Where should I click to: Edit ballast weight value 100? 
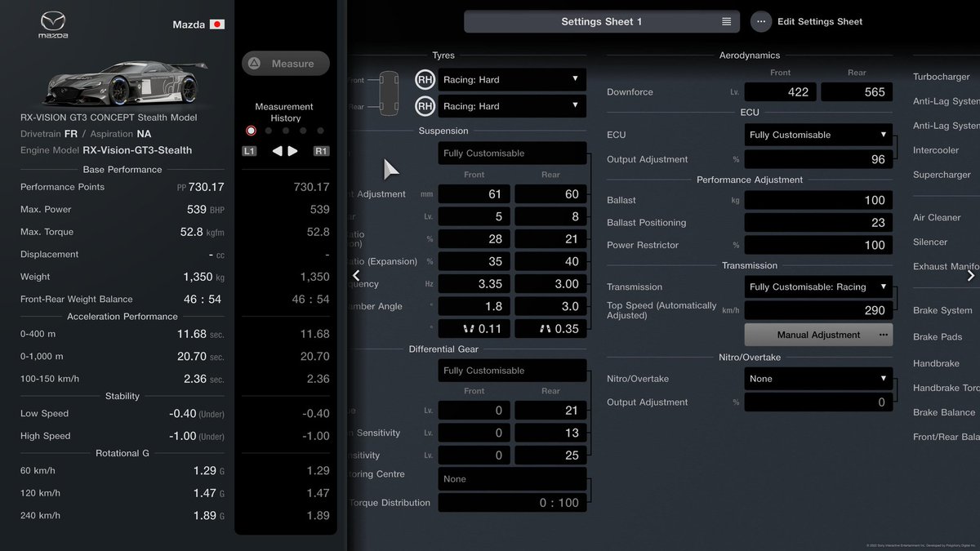coord(818,200)
